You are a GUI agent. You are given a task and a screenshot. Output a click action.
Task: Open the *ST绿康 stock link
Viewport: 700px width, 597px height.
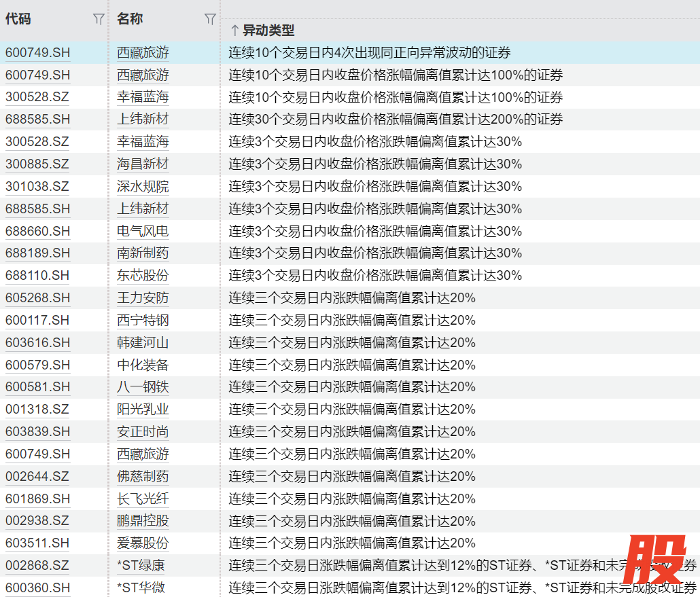pyautogui.click(x=141, y=566)
